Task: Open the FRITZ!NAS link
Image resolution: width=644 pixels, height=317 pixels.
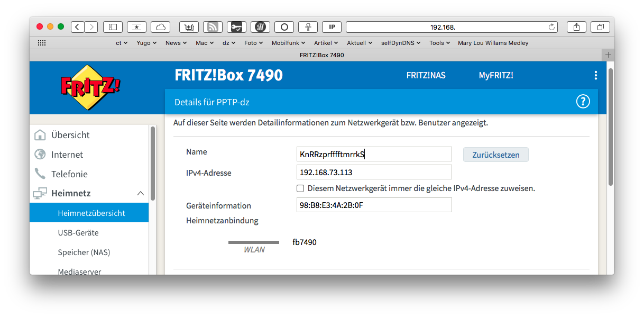Action: click(426, 75)
